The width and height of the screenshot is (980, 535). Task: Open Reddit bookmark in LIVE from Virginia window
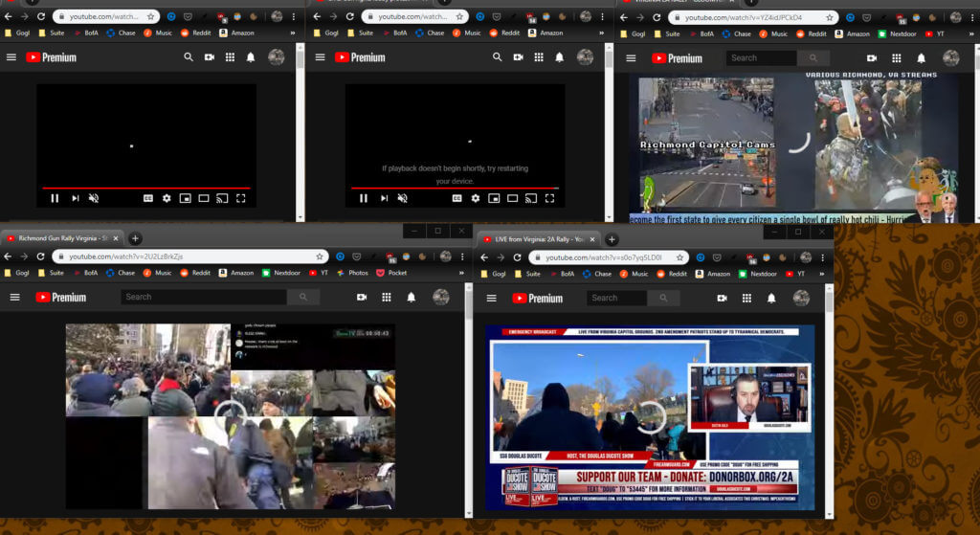(x=673, y=274)
